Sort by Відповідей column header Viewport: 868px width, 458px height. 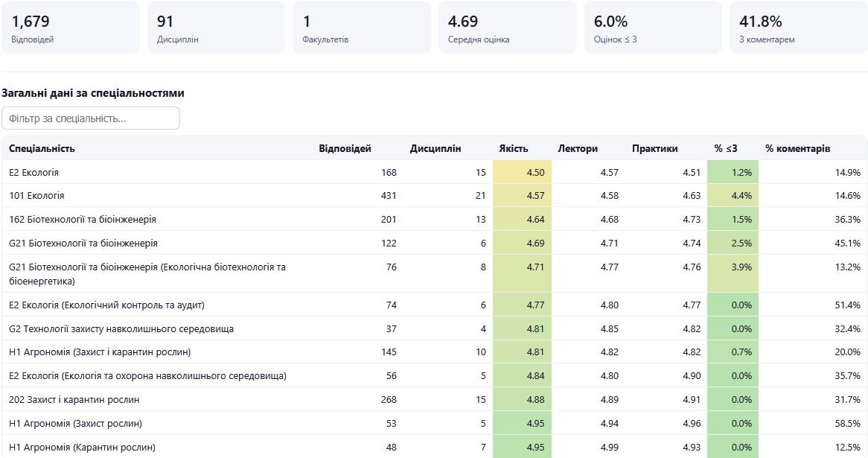(345, 148)
